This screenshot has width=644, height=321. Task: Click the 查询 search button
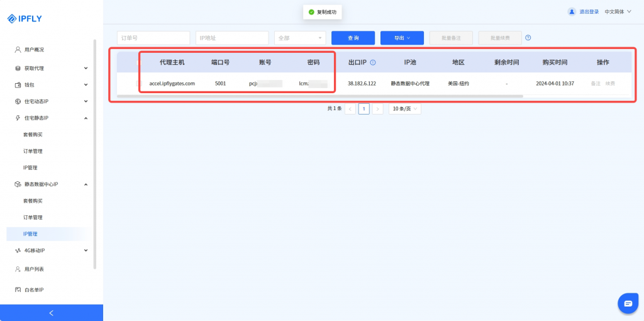(353, 38)
